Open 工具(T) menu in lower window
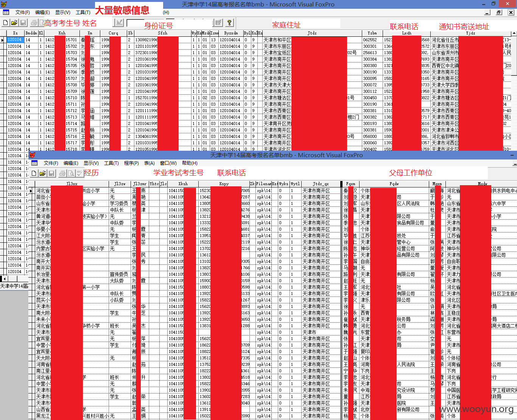Screen dimensions: 517x420 pyautogui.click(x=111, y=163)
